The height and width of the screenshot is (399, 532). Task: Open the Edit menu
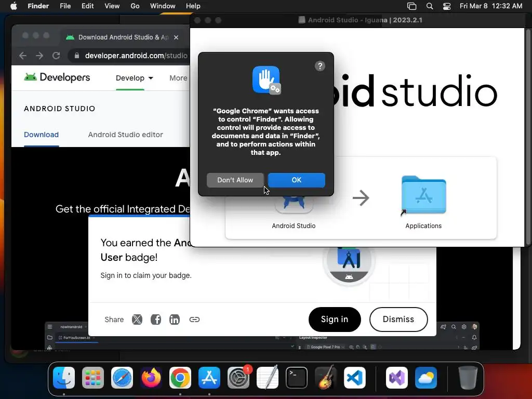click(87, 6)
